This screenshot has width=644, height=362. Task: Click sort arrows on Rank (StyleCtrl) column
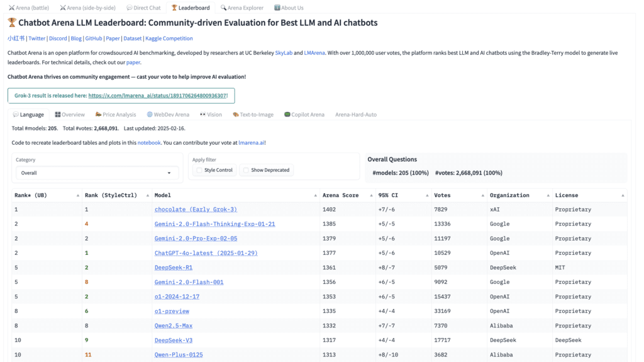(x=148, y=195)
